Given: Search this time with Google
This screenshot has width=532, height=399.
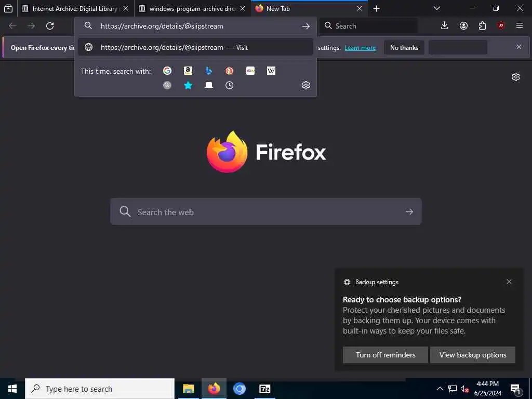Looking at the screenshot, I should (167, 71).
